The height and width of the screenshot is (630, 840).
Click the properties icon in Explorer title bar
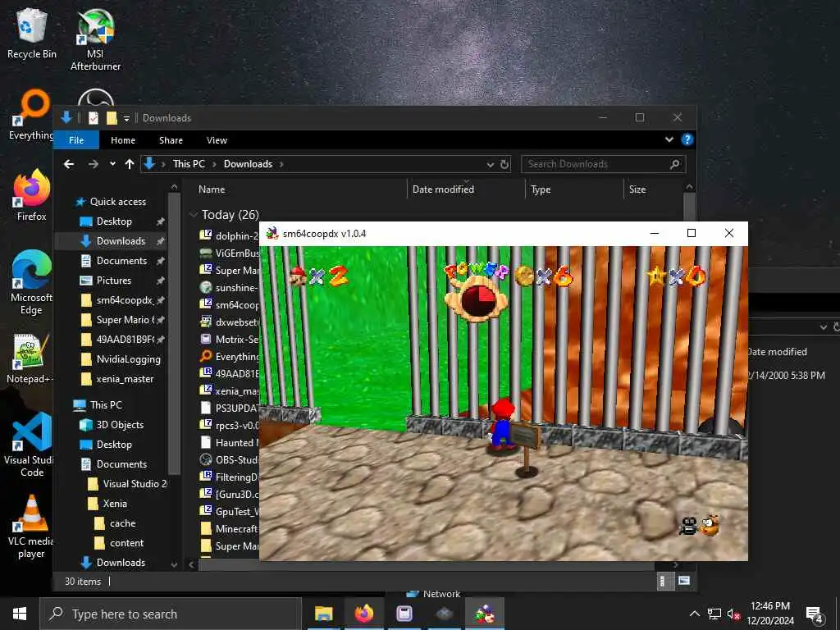[94, 118]
